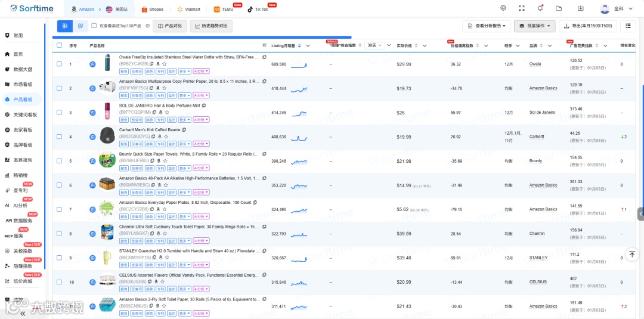The image size is (644, 319).
Task: Expand filter chevron for Listing月销量 column
Action: [308, 45]
